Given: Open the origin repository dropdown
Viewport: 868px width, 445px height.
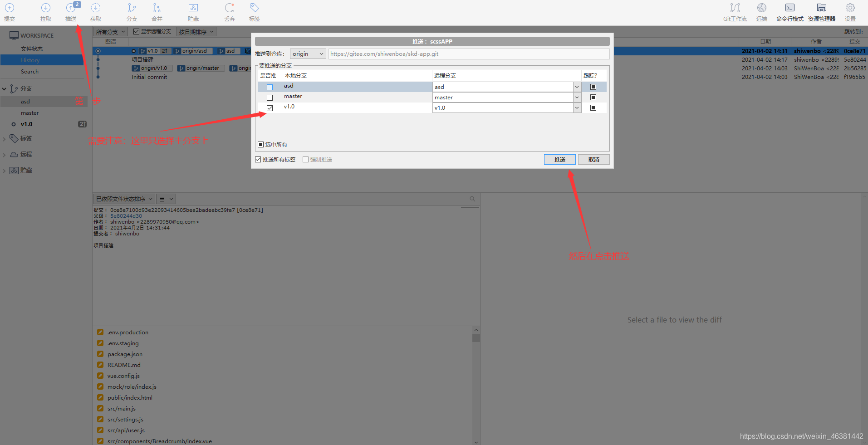Looking at the screenshot, I should point(308,54).
